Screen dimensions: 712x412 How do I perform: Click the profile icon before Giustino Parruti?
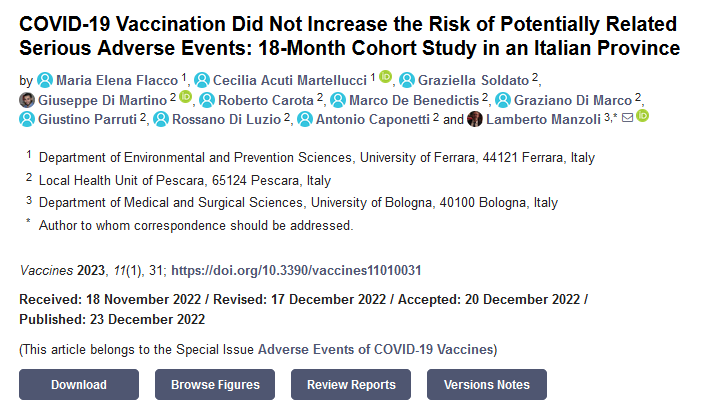(x=27, y=119)
